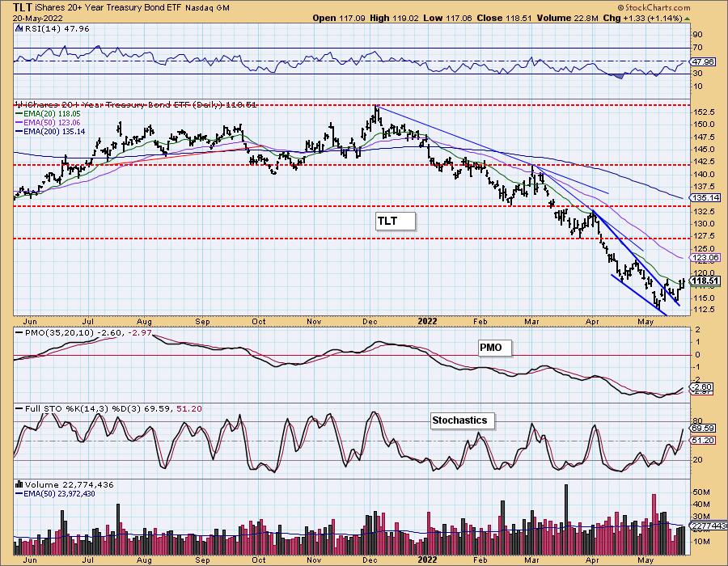Screen dimensions: 728x566
Task: Click the PMO annotation box
Action: [495, 348]
